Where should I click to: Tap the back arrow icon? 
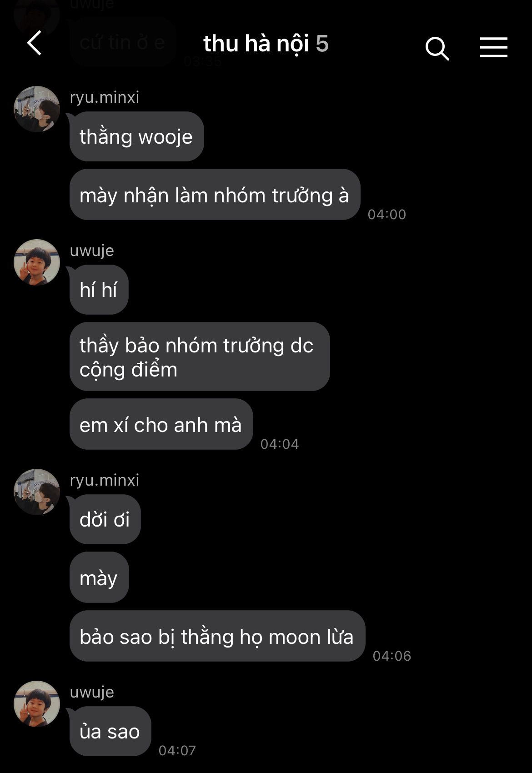click(x=34, y=43)
